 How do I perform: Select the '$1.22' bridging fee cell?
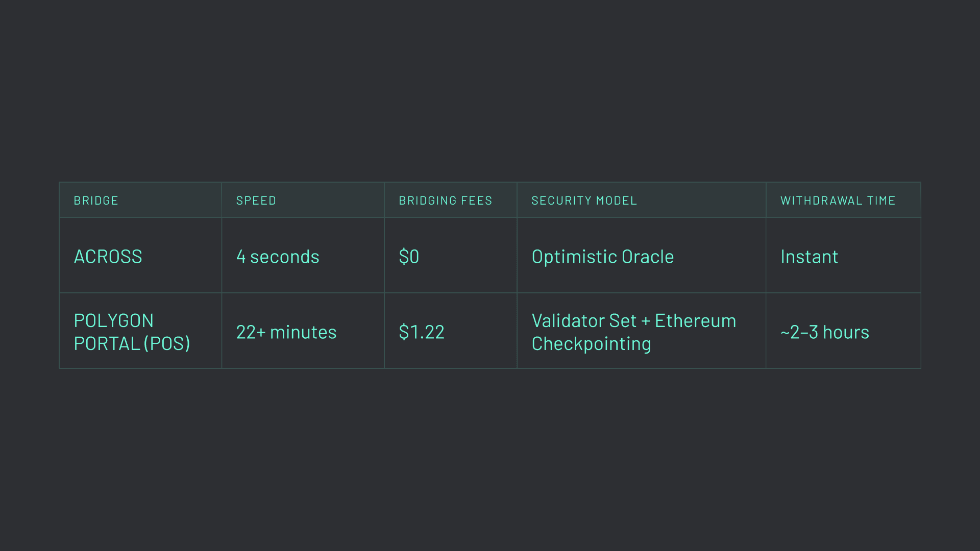point(422,331)
